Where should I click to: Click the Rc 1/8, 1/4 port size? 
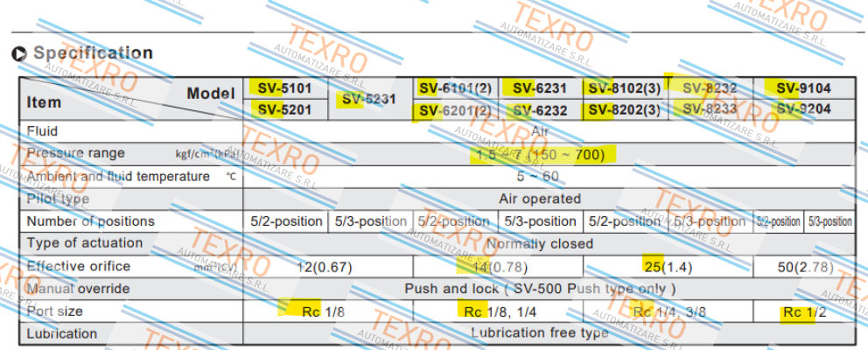coord(500,311)
